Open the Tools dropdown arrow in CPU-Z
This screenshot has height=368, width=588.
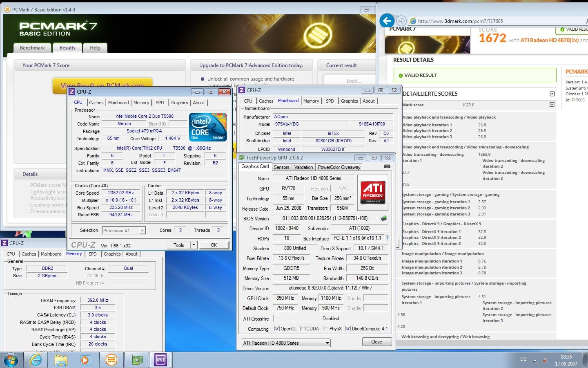[x=194, y=245]
